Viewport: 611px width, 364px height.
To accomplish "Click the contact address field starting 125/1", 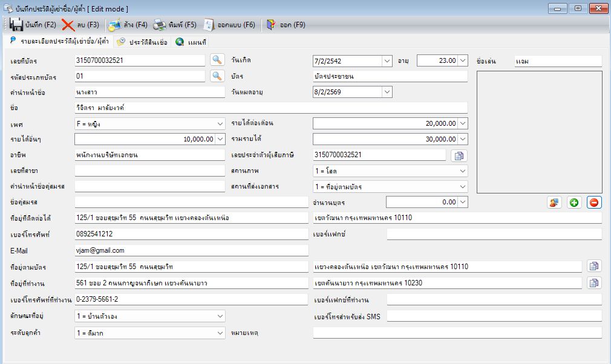I will [191, 218].
